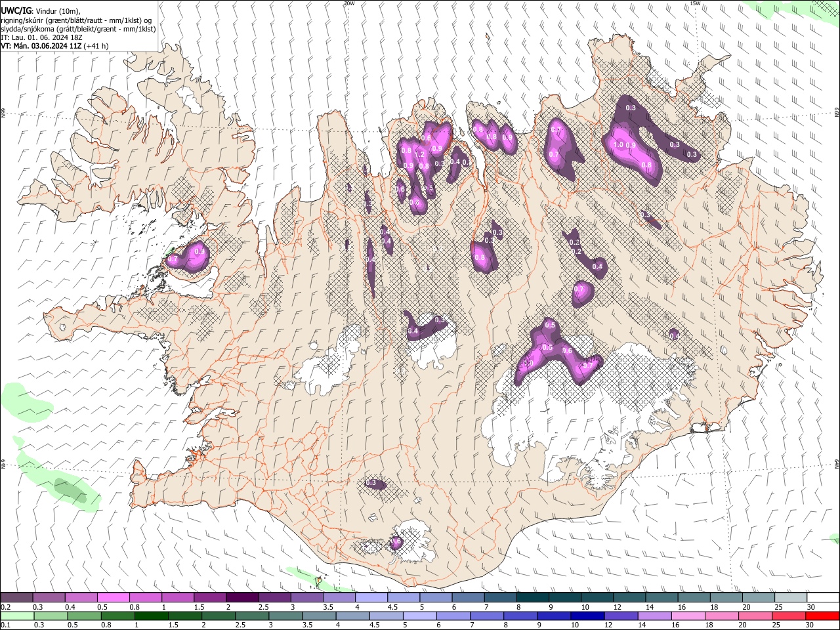Click the UWC/IG Vindur (10m) title text
This screenshot has height=630, width=840.
(40, 10)
